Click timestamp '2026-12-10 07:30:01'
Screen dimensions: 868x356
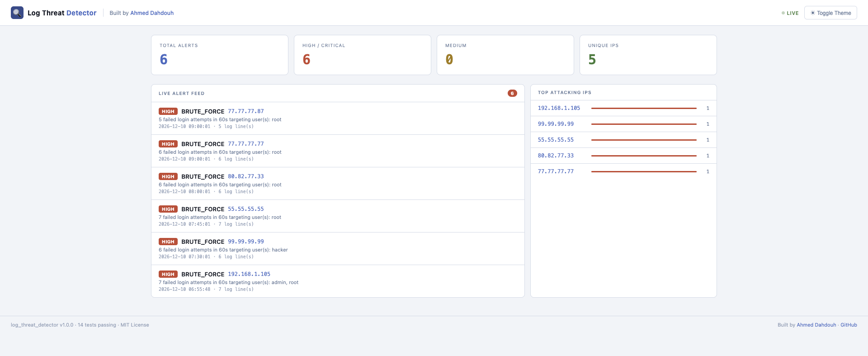coord(184,257)
